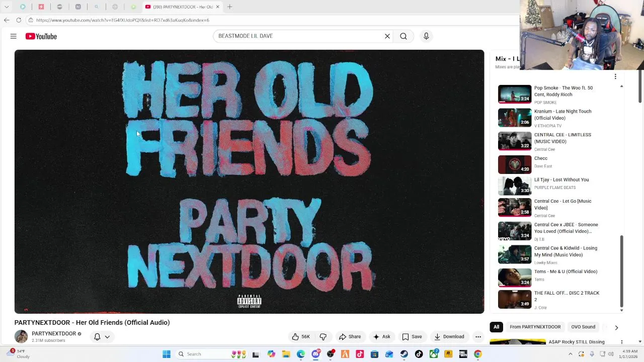
Task: Save the video to a playlist
Action: (x=412, y=337)
